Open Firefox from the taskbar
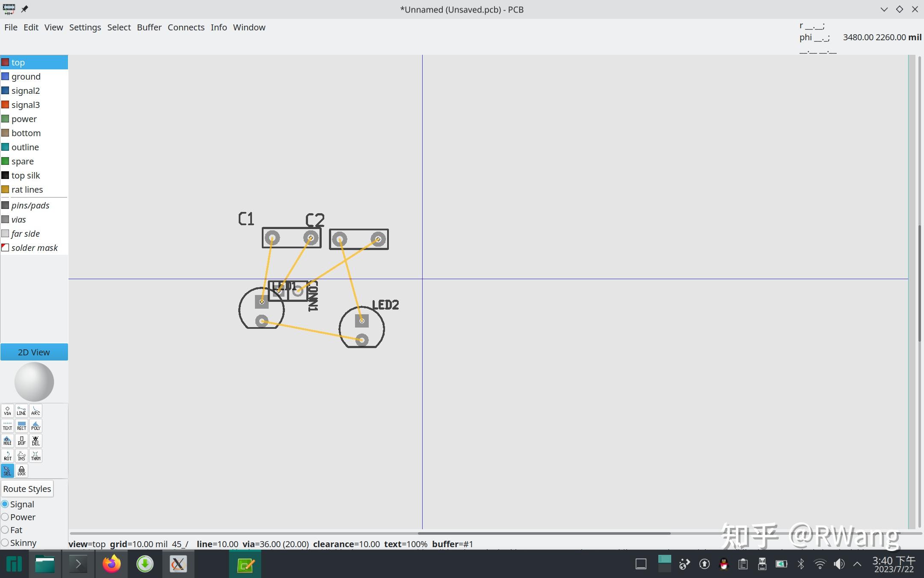Screen dimensions: 924x578 (112, 564)
